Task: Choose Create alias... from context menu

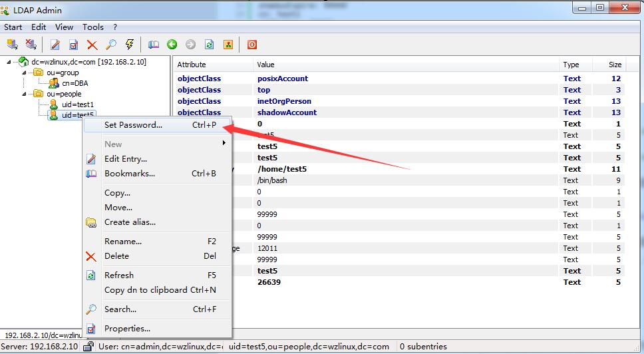Action: pos(158,222)
